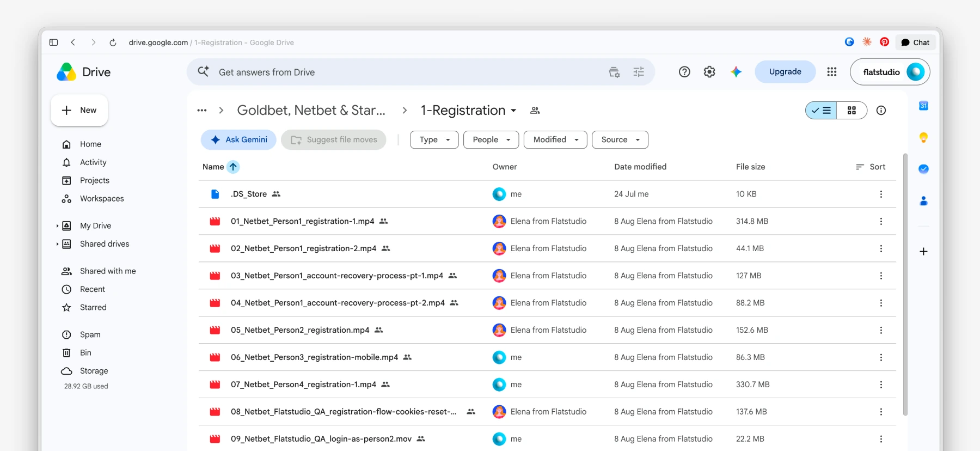
Task: Reload the page in browser toolbar
Action: click(x=113, y=42)
